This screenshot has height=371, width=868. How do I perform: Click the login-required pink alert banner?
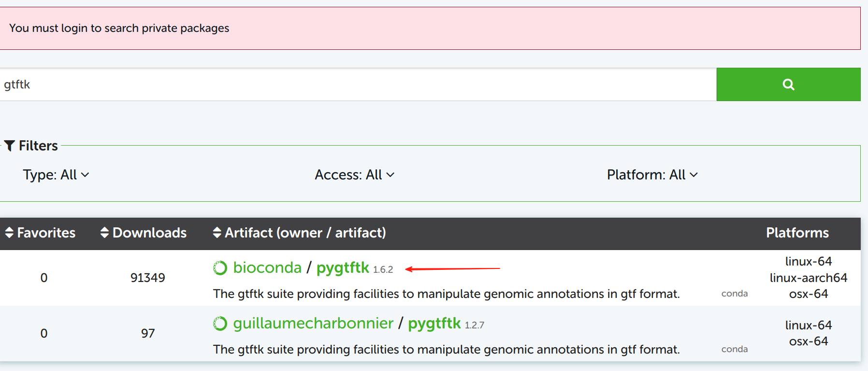click(429, 28)
